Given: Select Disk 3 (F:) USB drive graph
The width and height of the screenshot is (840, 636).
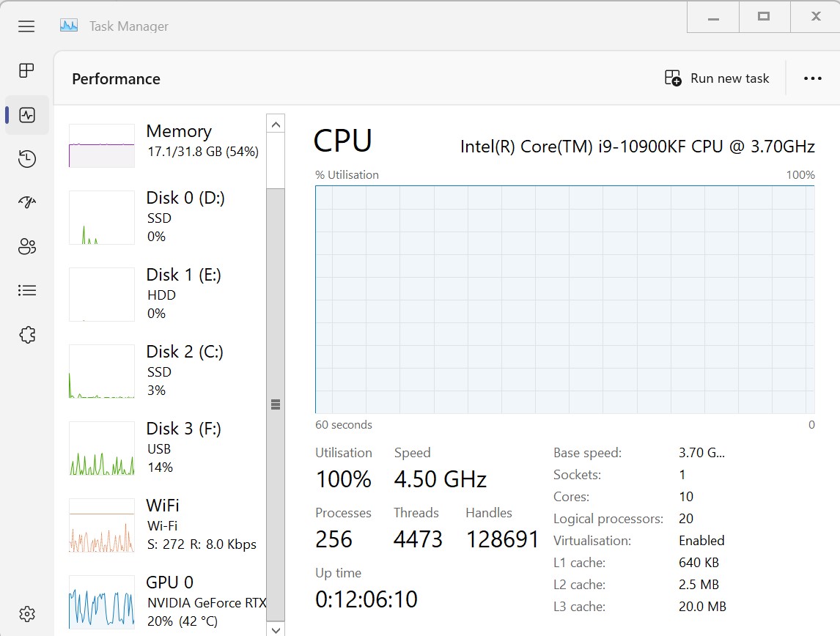Looking at the screenshot, I should pyautogui.click(x=161, y=447).
